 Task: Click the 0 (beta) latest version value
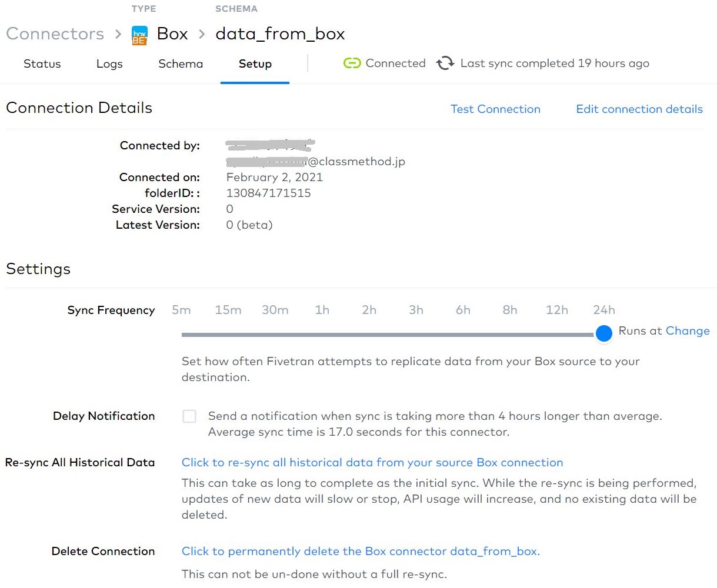249,225
